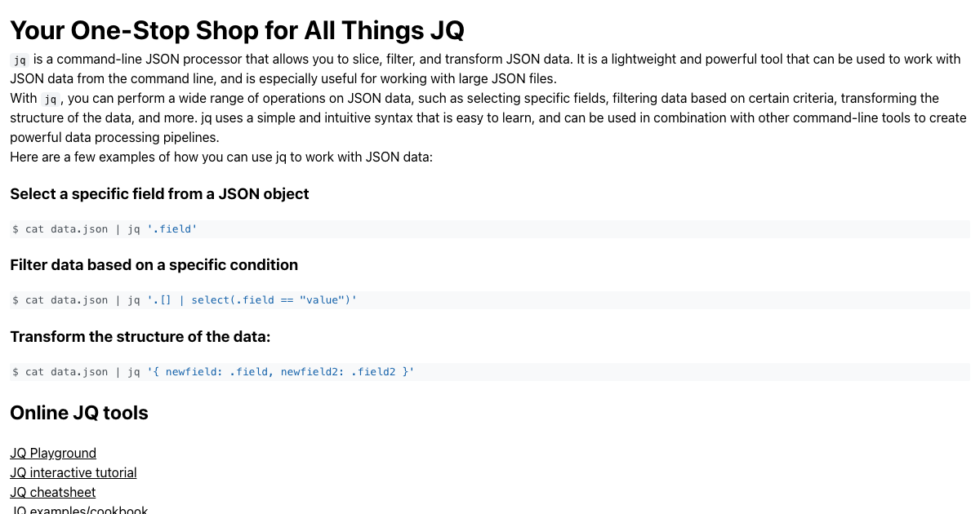Click the "Transform the structure" heading
The height and width of the screenshot is (514, 980).
click(140, 337)
